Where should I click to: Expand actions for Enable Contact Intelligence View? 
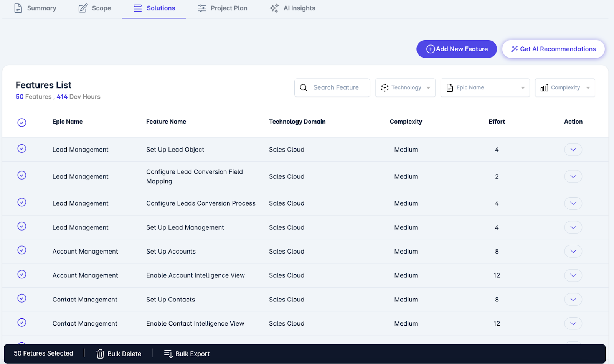coord(573,323)
